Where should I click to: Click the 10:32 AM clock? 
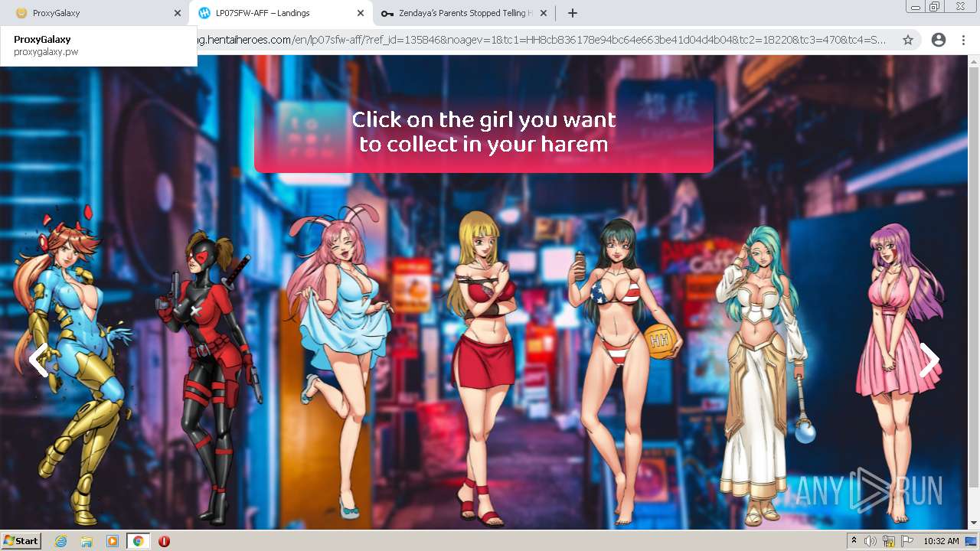pos(941,541)
